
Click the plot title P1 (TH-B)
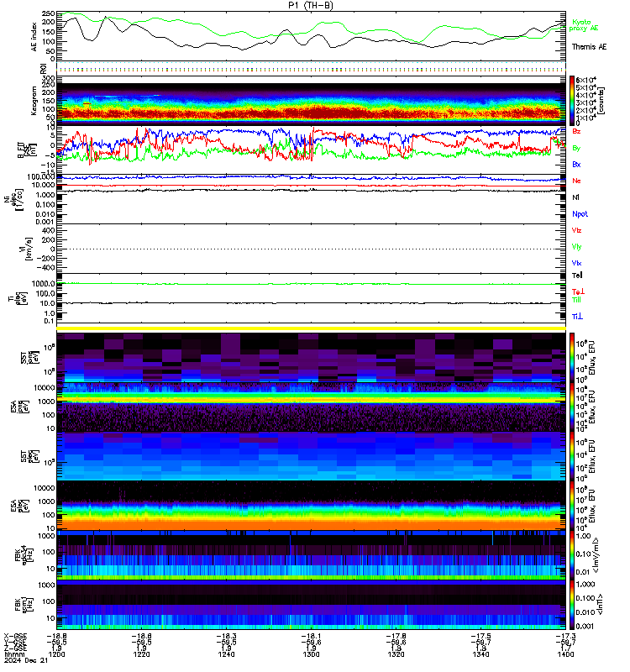[x=311, y=5]
